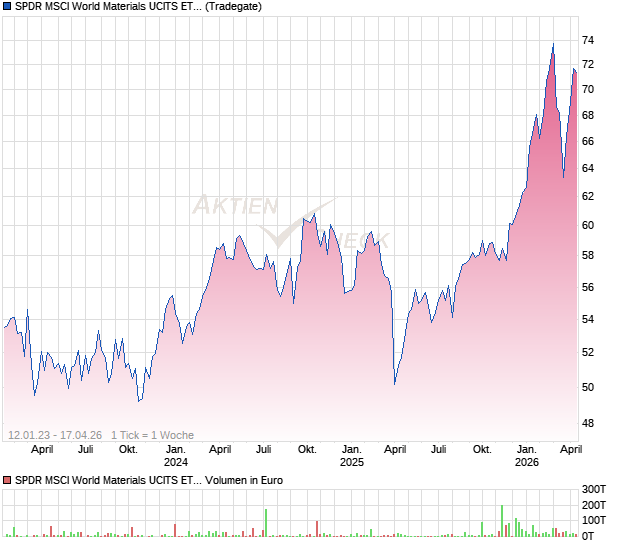The height and width of the screenshot is (546, 620).
Task: Select the 60 price axis label
Action: (x=588, y=226)
